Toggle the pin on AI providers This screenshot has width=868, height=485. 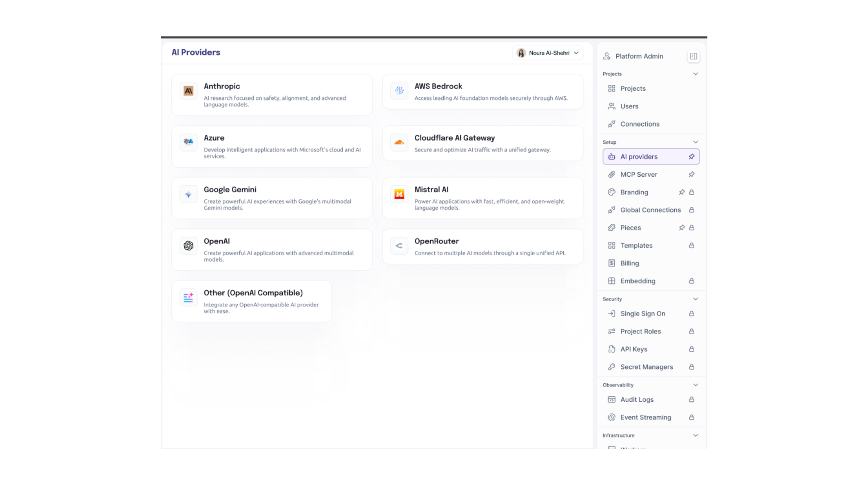[x=691, y=157]
